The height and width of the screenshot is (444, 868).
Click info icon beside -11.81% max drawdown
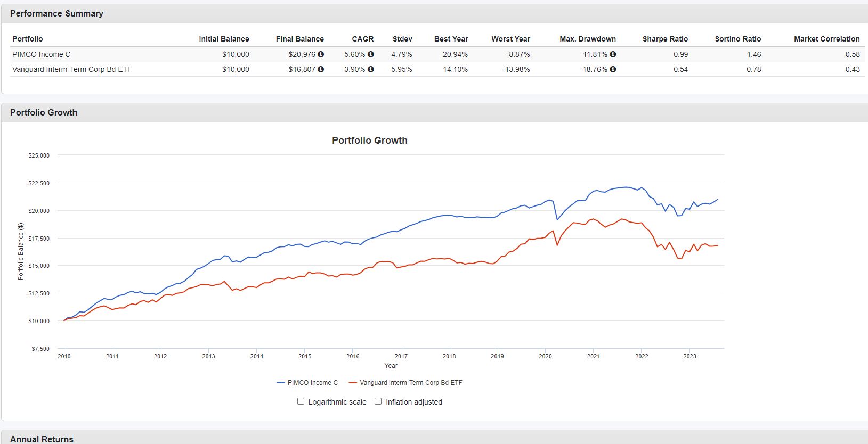tap(613, 54)
